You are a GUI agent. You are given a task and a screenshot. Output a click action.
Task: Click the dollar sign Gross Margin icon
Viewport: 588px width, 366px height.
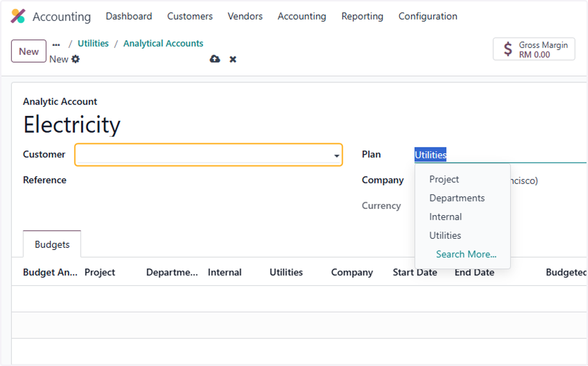tap(508, 50)
